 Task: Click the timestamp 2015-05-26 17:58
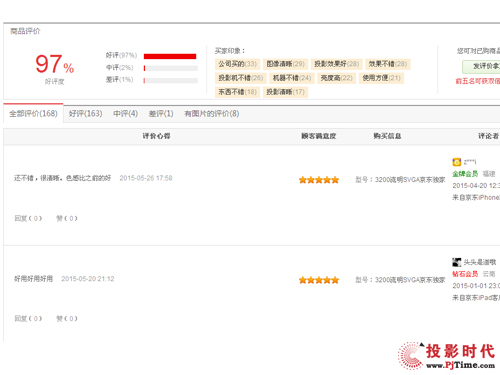click(x=146, y=178)
